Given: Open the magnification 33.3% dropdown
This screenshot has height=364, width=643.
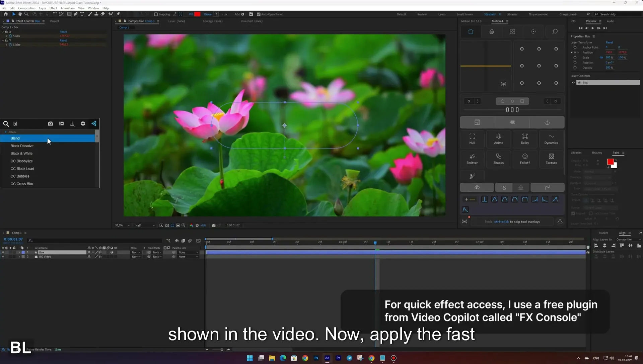Looking at the screenshot, I should click(122, 225).
